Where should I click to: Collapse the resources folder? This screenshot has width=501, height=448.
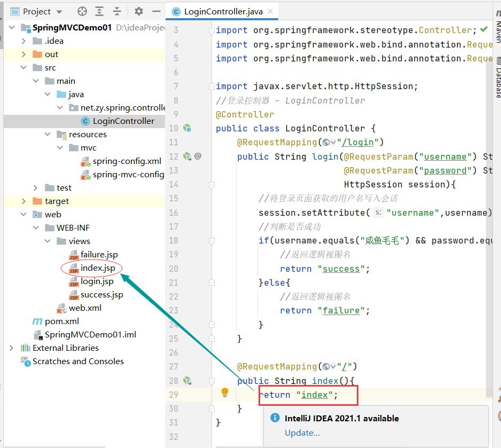pyautogui.click(x=48, y=135)
